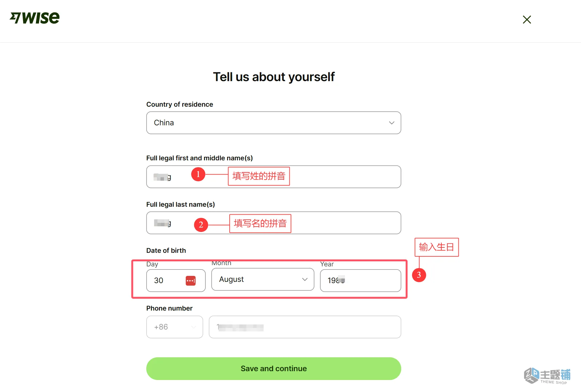Image resolution: width=581 pixels, height=392 pixels.
Task: Click the Wise logo
Action: [x=35, y=18]
